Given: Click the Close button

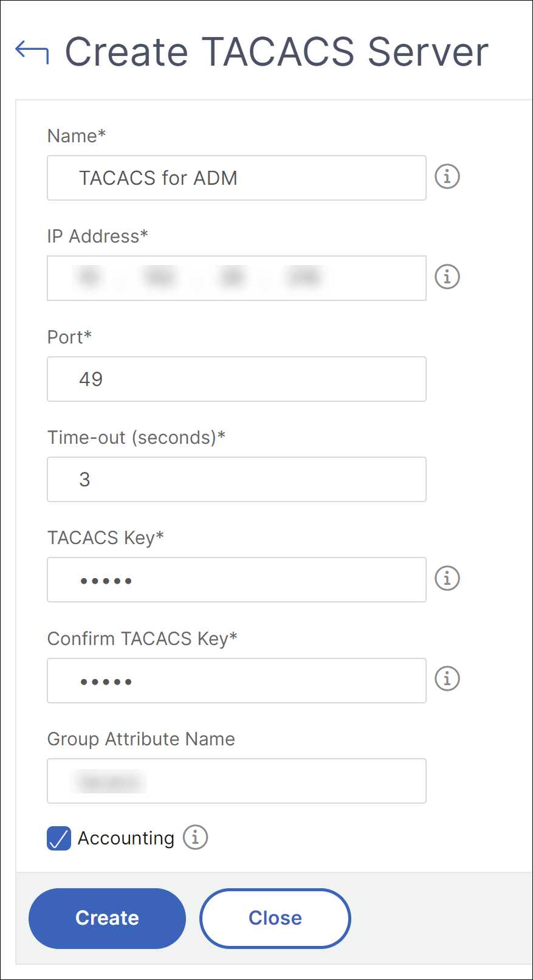Looking at the screenshot, I should (x=275, y=918).
